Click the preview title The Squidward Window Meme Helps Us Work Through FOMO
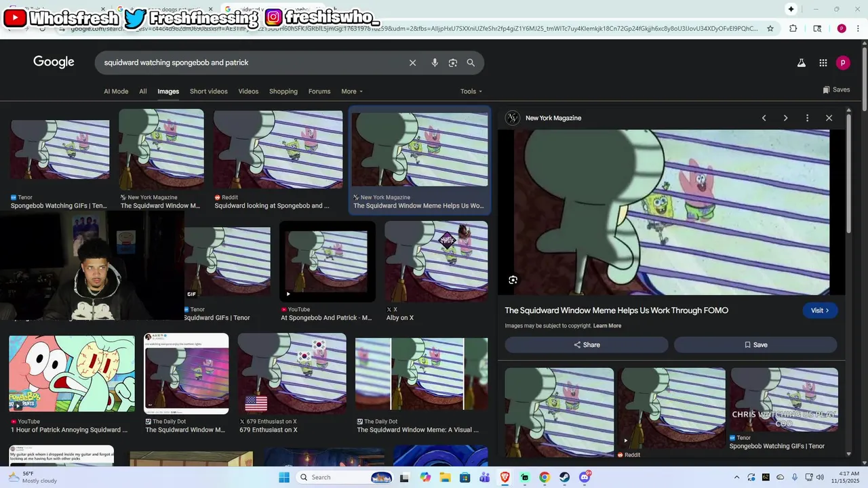The width and height of the screenshot is (868, 488). coord(616,310)
